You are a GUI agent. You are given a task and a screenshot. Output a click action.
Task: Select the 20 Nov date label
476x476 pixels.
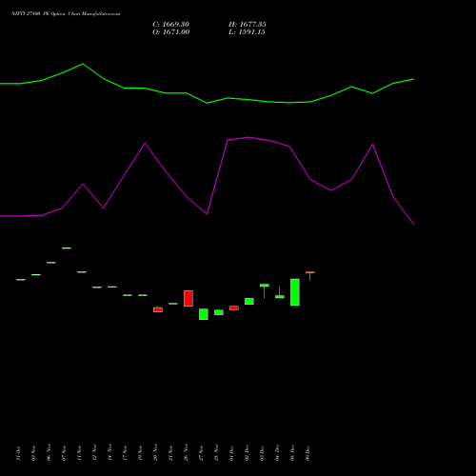click(x=155, y=453)
